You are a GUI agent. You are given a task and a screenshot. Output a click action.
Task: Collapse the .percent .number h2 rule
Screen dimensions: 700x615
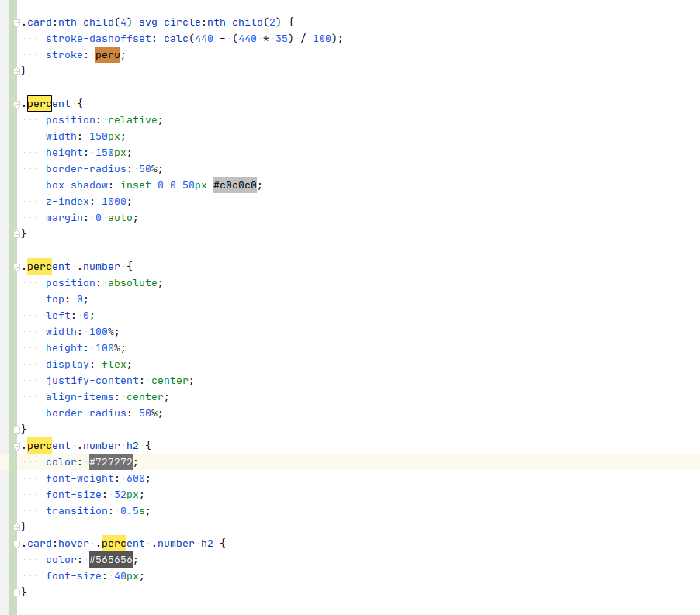click(x=16, y=446)
